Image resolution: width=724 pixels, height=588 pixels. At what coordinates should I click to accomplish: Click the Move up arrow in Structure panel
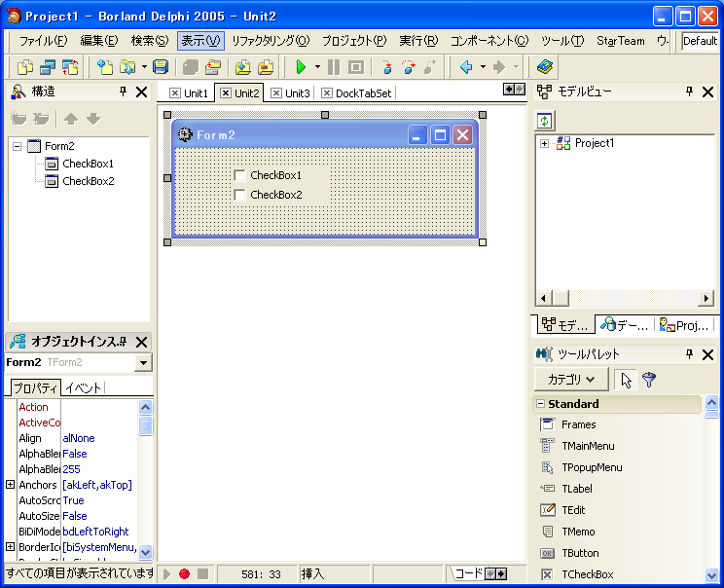[71, 119]
